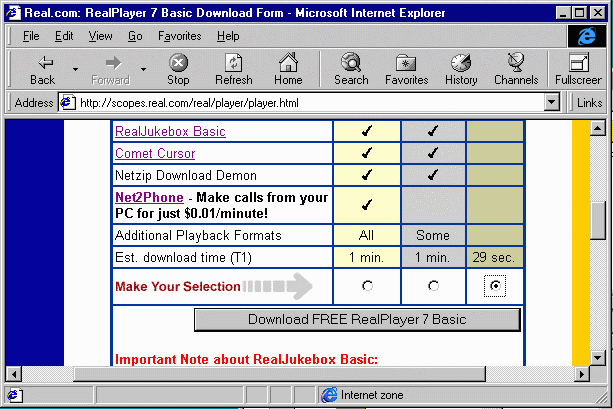Click into the address URL field

(x=311, y=103)
